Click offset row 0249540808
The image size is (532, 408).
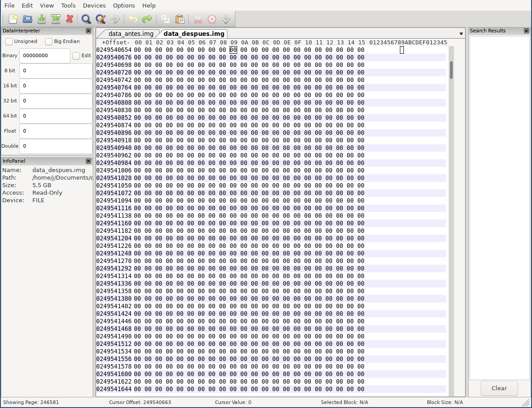271,102
